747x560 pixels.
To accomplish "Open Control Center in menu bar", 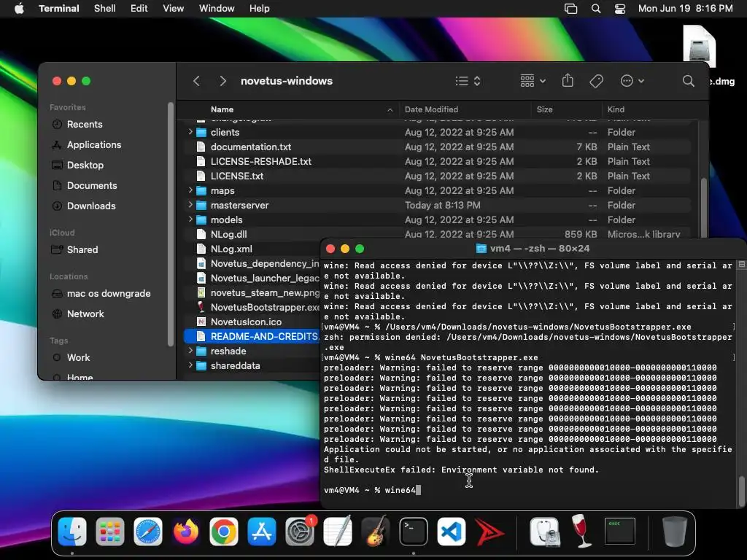I will [x=620, y=9].
